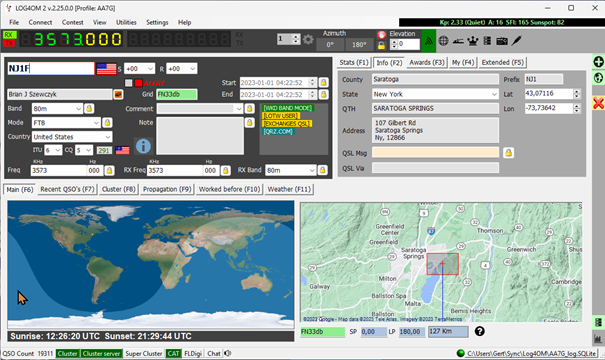Toggle the Freq lock icon
Viewport: 605px width, 360px height.
(109, 170)
